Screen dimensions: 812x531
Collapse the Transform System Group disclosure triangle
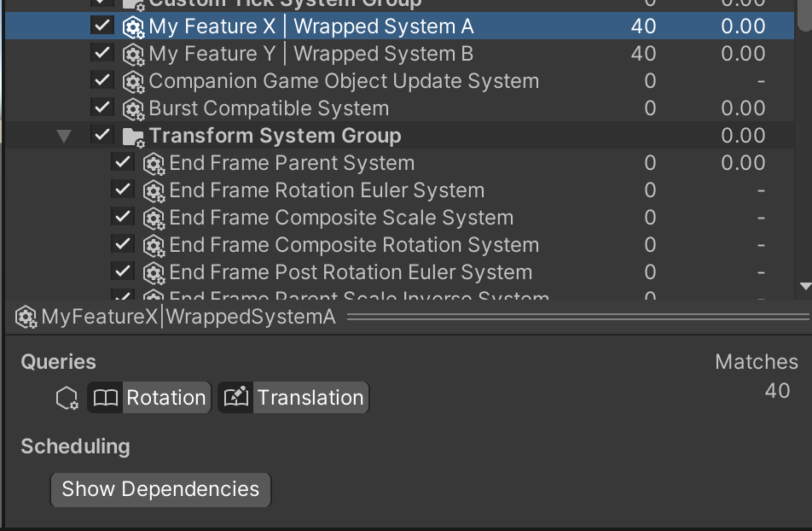[x=65, y=135]
